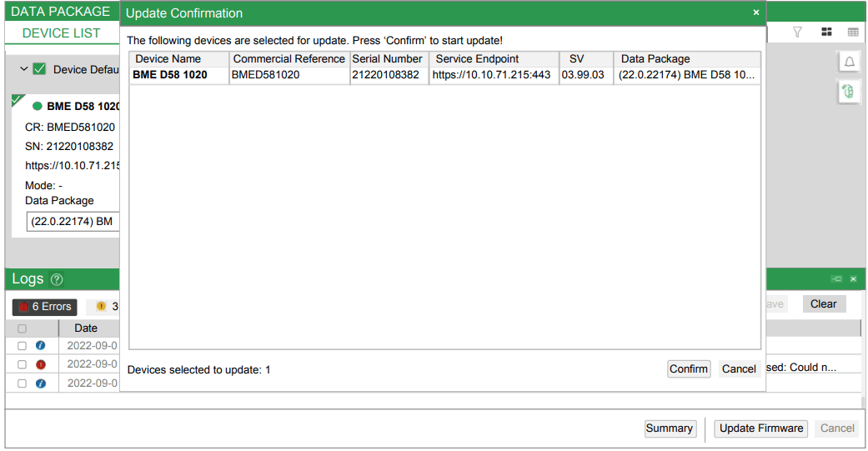Image resolution: width=868 pixels, height=451 pixels.
Task: Select all logs via header checkbox
Action: click(23, 328)
